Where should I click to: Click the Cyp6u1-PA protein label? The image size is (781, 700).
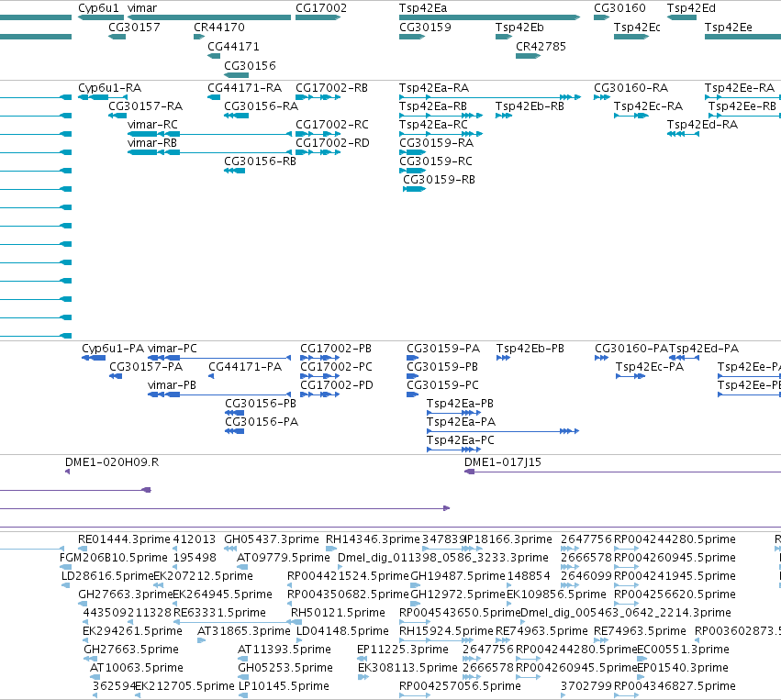tap(113, 349)
